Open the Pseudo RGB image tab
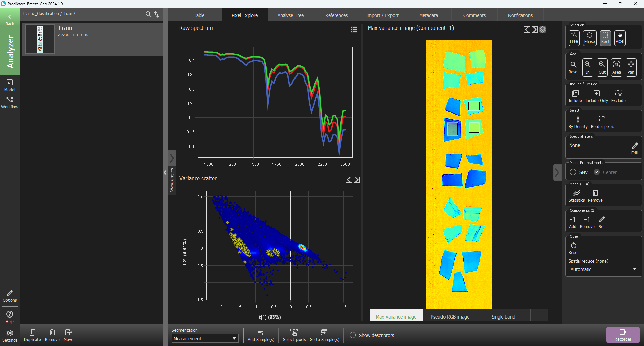644x346 pixels. pos(450,317)
